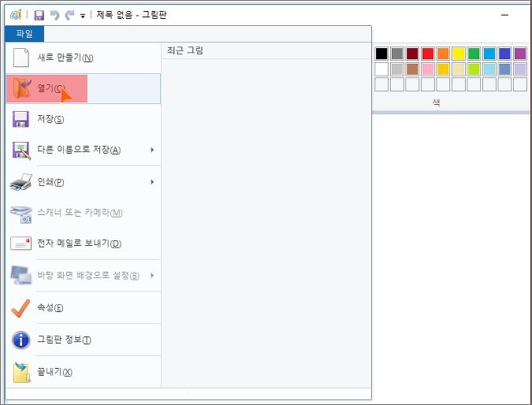
Task: Pick the light gray color swatch
Action: click(397, 69)
